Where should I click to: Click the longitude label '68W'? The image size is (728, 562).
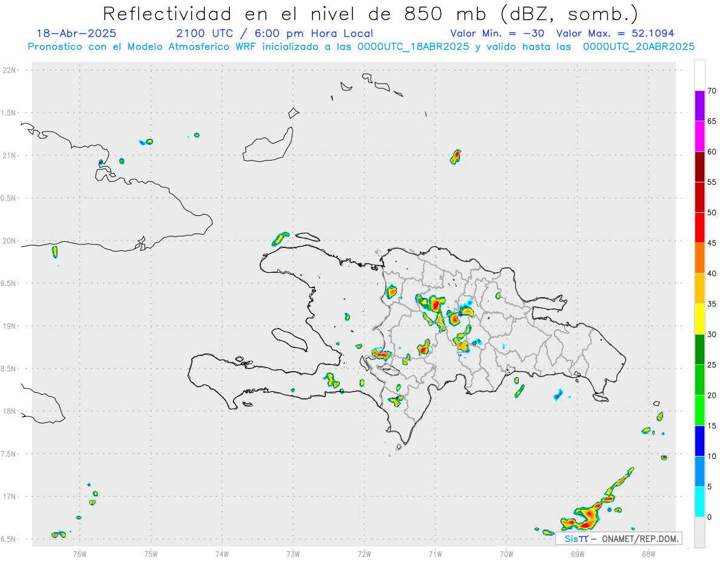coord(649,554)
